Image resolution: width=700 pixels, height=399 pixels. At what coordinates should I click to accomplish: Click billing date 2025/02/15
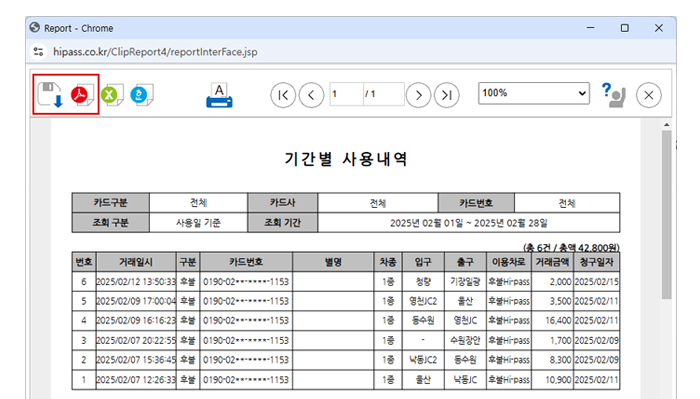point(596,282)
